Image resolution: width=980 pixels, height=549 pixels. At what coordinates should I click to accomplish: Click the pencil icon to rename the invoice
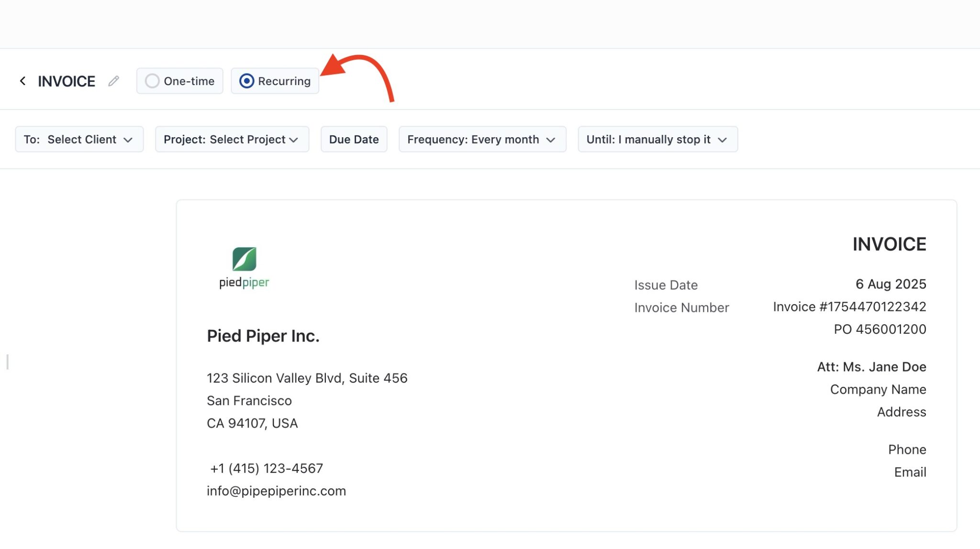tap(113, 81)
